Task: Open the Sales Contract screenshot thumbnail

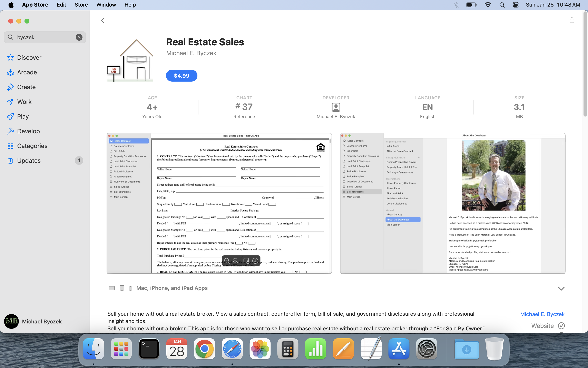Action: click(219, 203)
